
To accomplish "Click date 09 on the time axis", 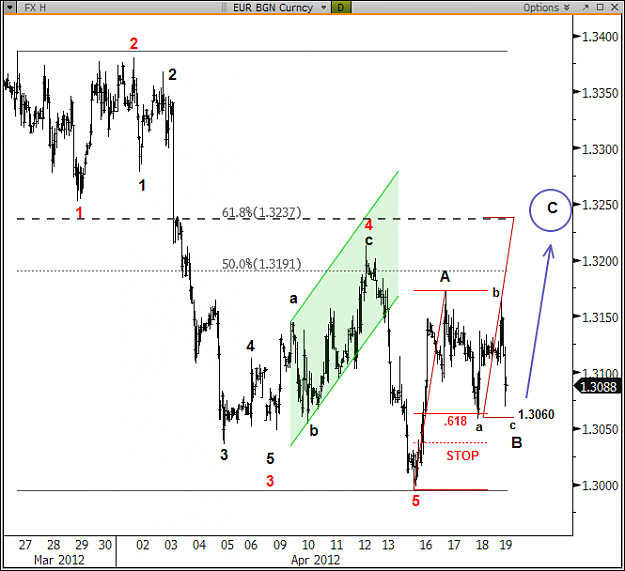I will click(280, 545).
